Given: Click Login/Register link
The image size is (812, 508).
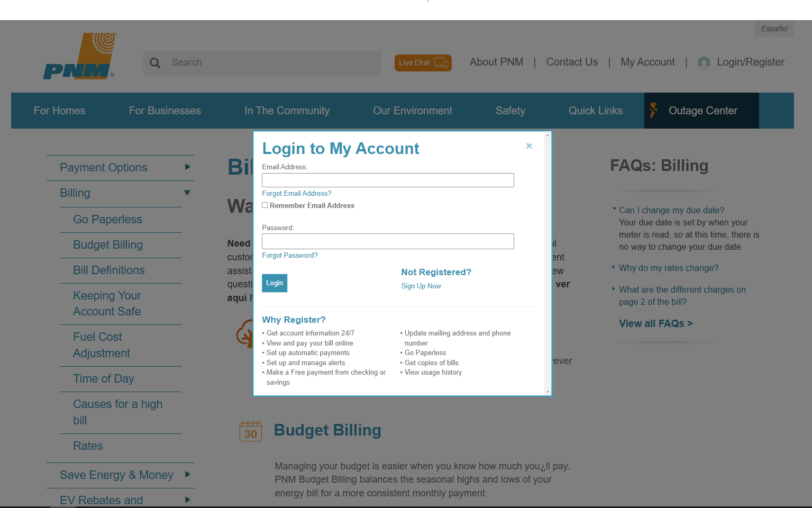Looking at the screenshot, I should point(750,62).
